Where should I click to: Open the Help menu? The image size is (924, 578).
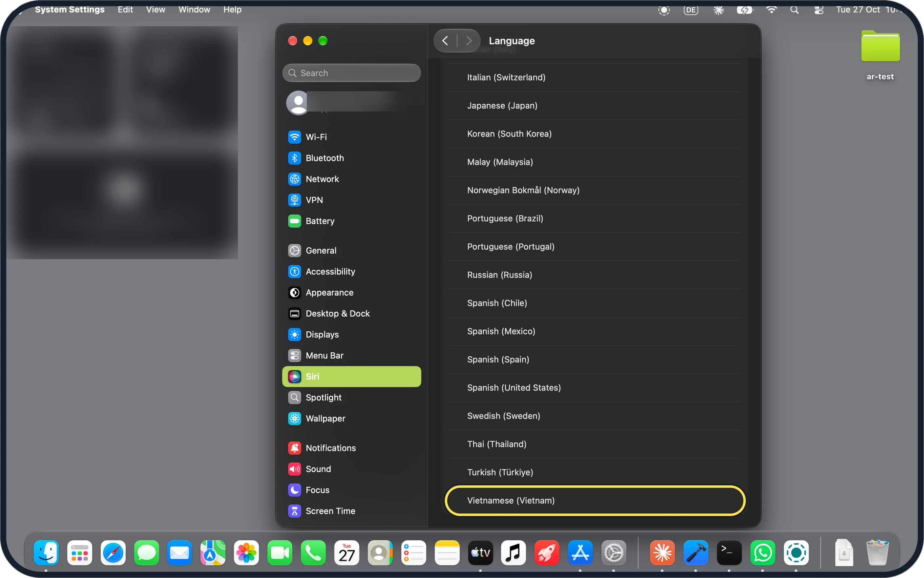click(232, 10)
